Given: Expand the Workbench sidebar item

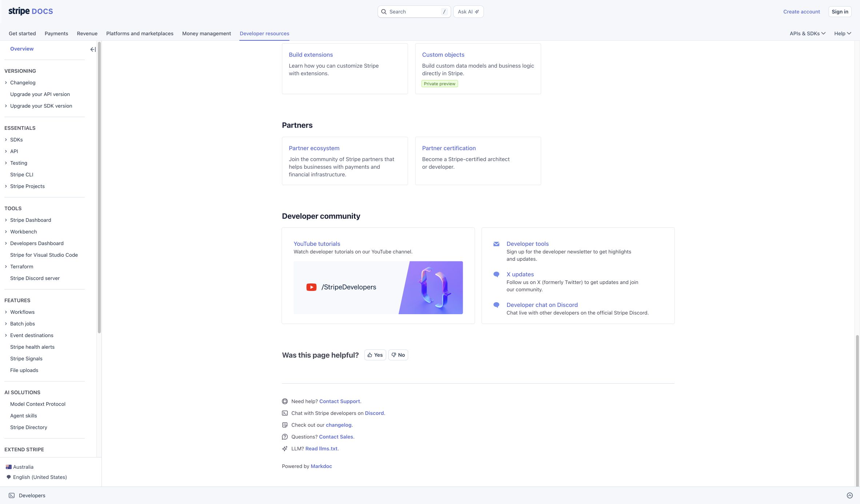Looking at the screenshot, I should pyautogui.click(x=6, y=232).
